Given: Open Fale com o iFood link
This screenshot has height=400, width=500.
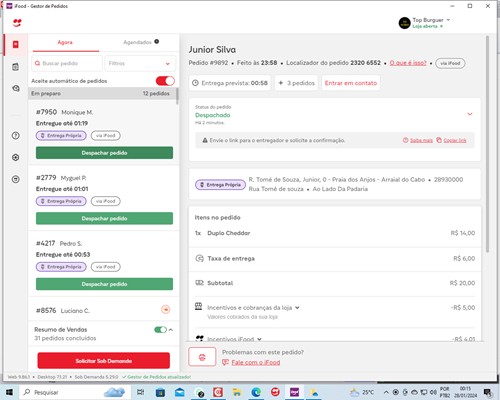Looking at the screenshot, I should point(256,362).
